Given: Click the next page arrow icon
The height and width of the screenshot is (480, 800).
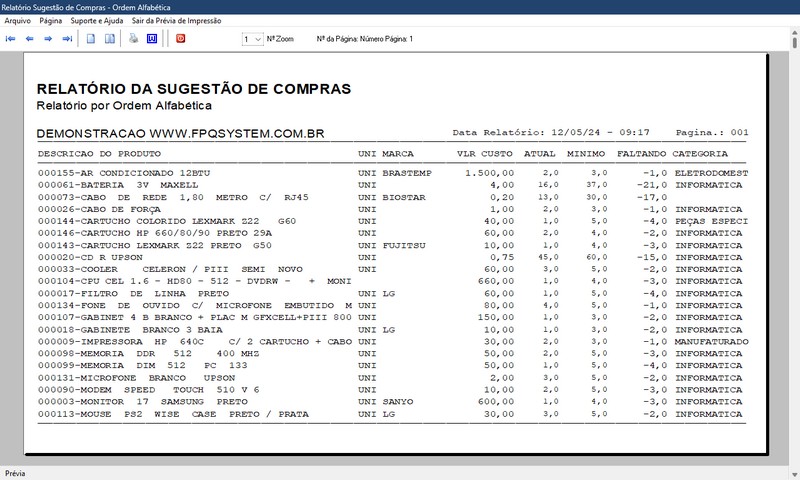Looking at the screenshot, I should pyautogui.click(x=48, y=39).
